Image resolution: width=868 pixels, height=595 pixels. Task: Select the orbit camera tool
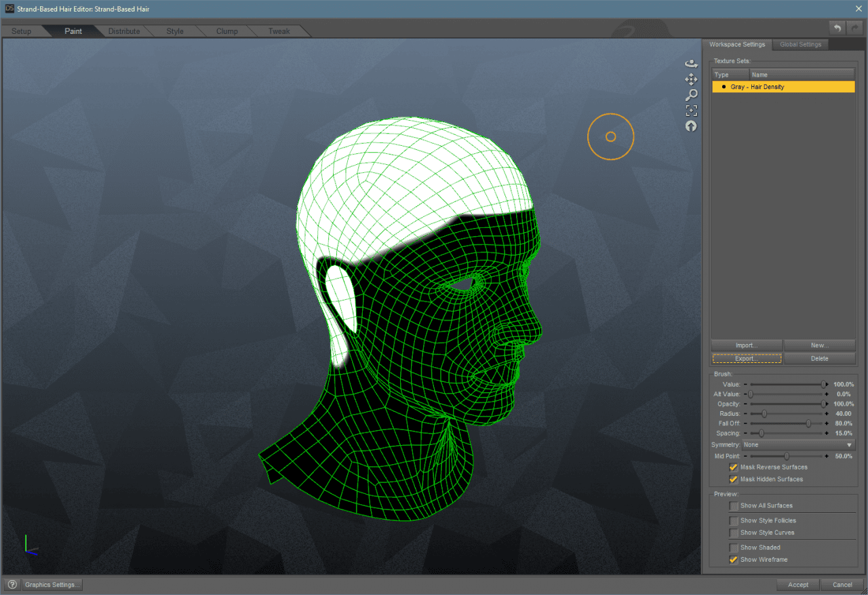691,63
